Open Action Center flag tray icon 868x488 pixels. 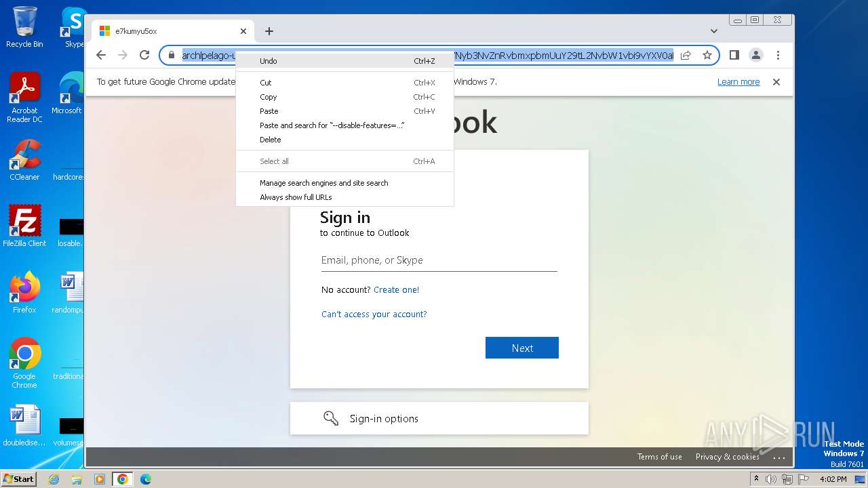point(802,479)
